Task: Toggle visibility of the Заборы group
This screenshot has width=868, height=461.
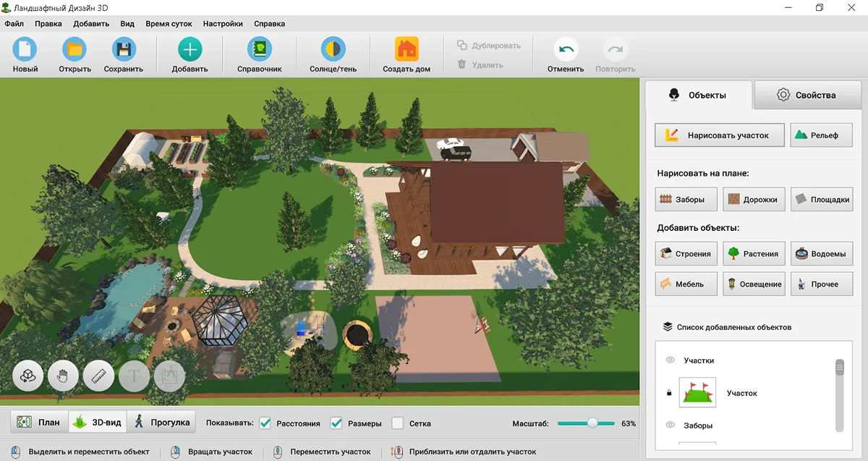Action: [670, 425]
